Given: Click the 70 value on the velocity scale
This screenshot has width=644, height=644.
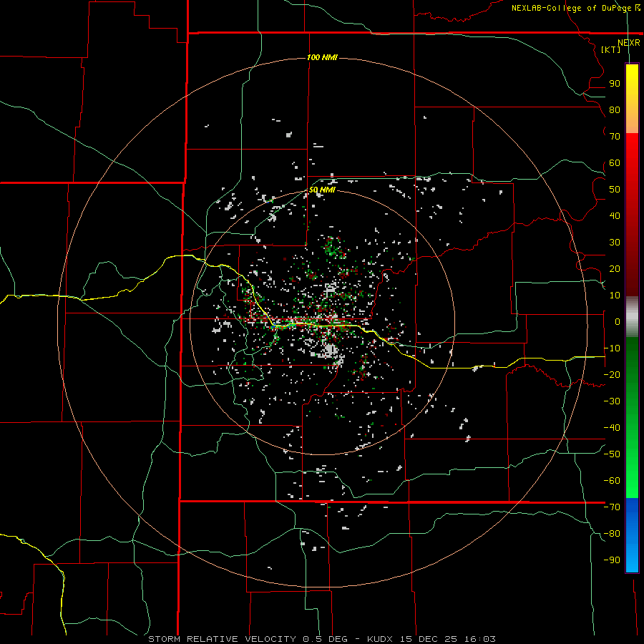Looking at the screenshot, I should 615,137.
